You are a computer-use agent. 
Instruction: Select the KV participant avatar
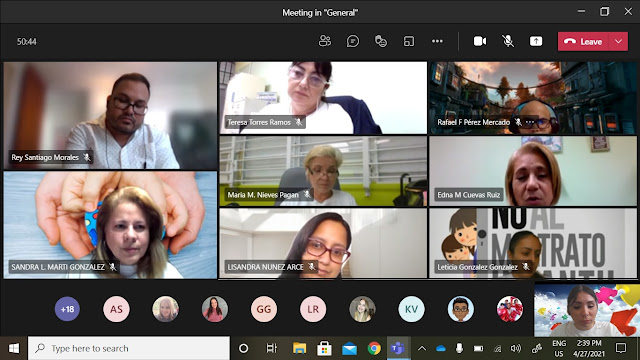click(411, 309)
